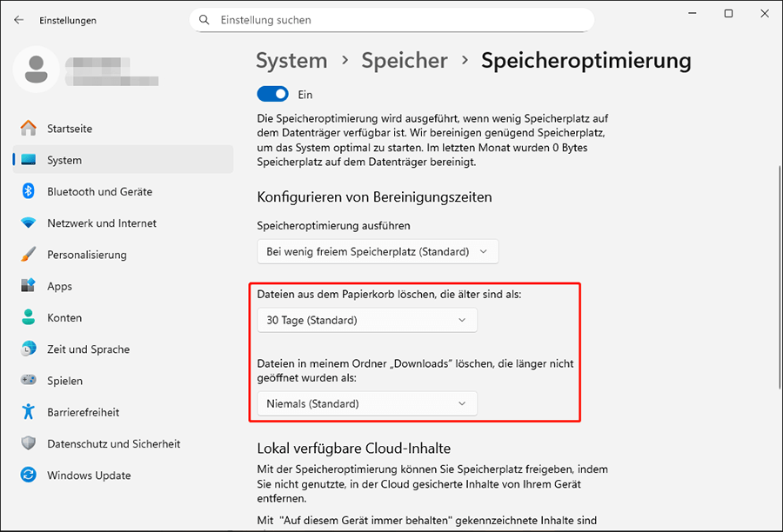Click the Einstellung suchen search field
The width and height of the screenshot is (783, 532).
pos(400,19)
